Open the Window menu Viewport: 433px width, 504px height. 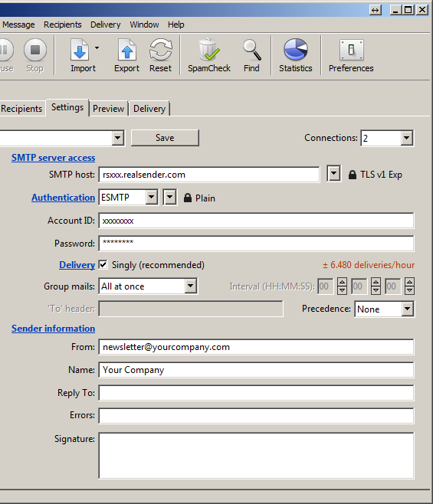tap(144, 25)
